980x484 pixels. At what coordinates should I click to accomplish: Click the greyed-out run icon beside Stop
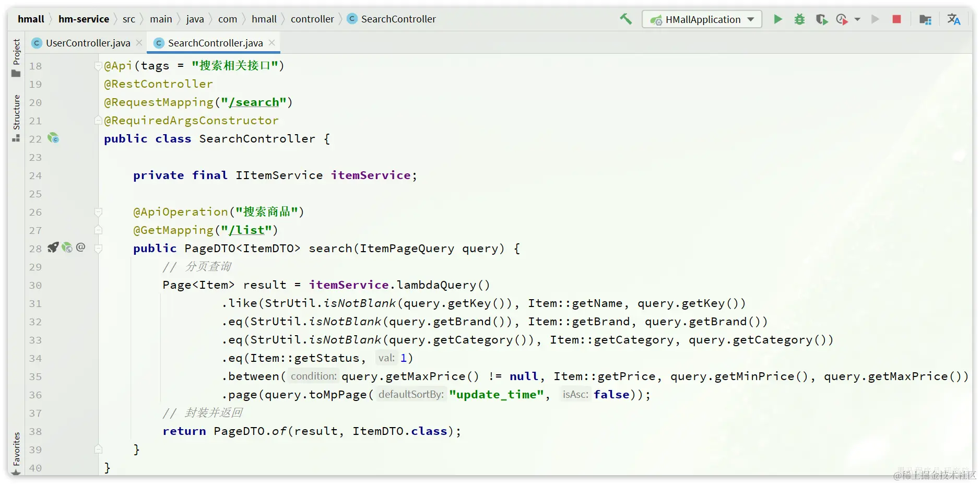pyautogui.click(x=876, y=19)
